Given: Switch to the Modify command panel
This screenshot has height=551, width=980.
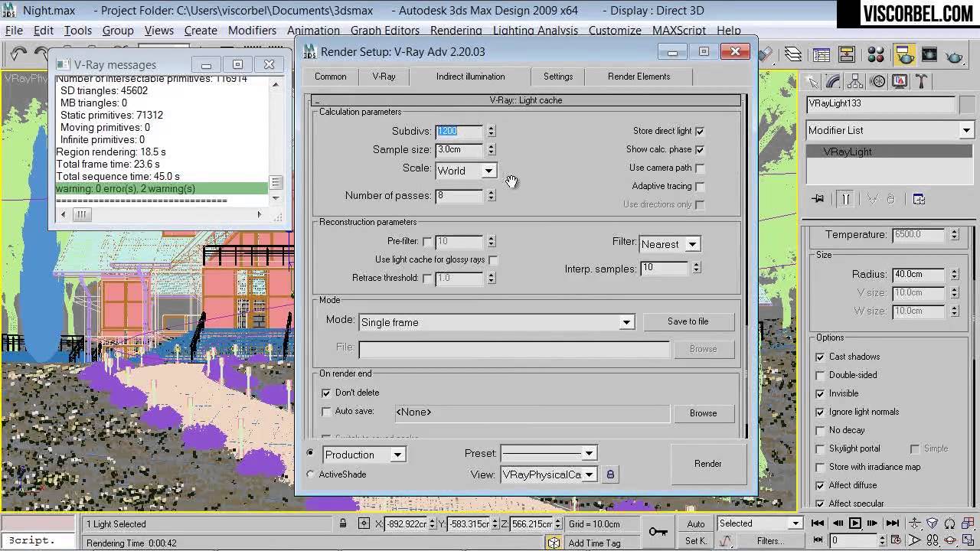Looking at the screenshot, I should [834, 81].
